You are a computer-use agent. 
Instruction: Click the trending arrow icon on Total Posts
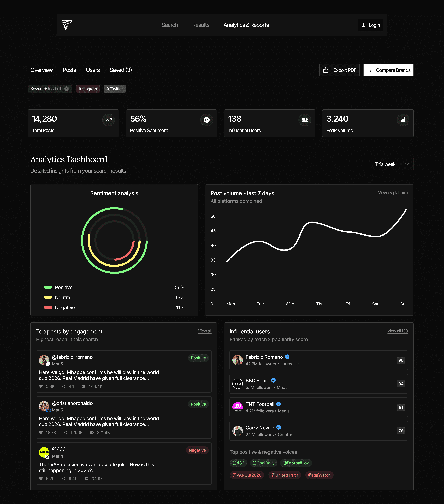tap(109, 120)
